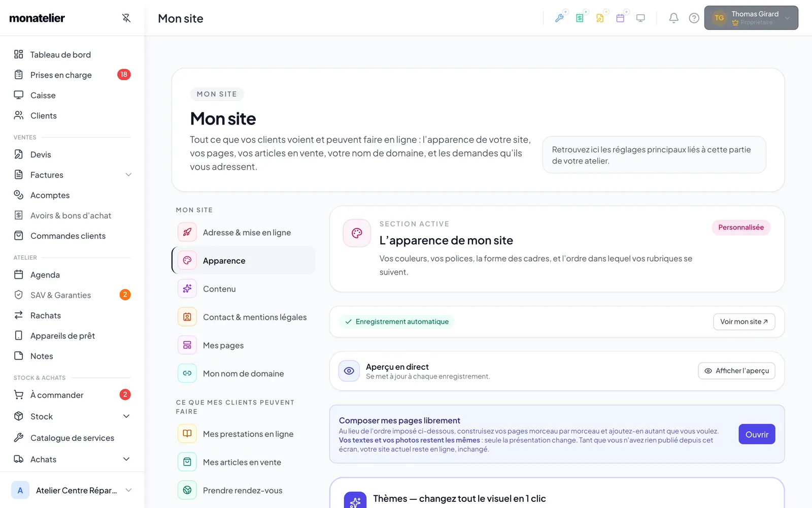Click the purple calendar quick-add icon

(x=620, y=18)
